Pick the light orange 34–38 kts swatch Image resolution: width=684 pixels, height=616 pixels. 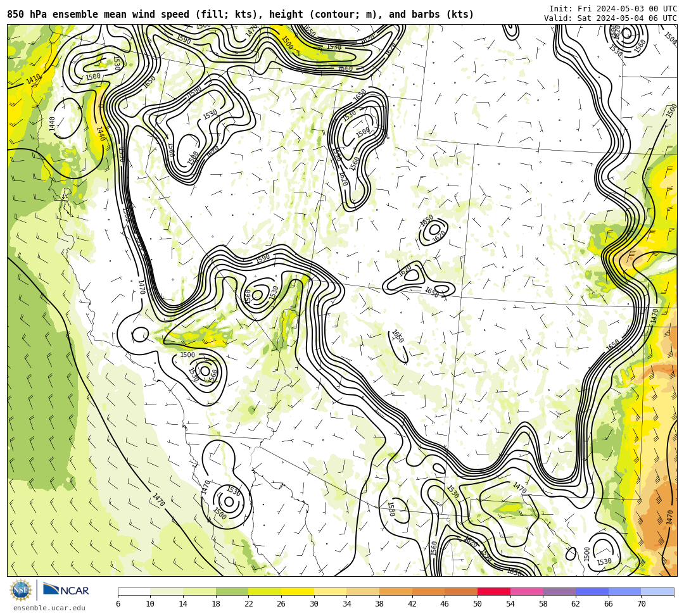363,591
